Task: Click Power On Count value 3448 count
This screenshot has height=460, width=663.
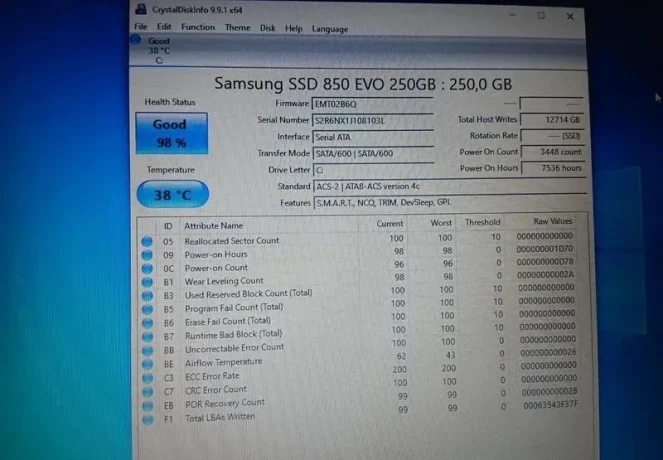Action: 553,152
